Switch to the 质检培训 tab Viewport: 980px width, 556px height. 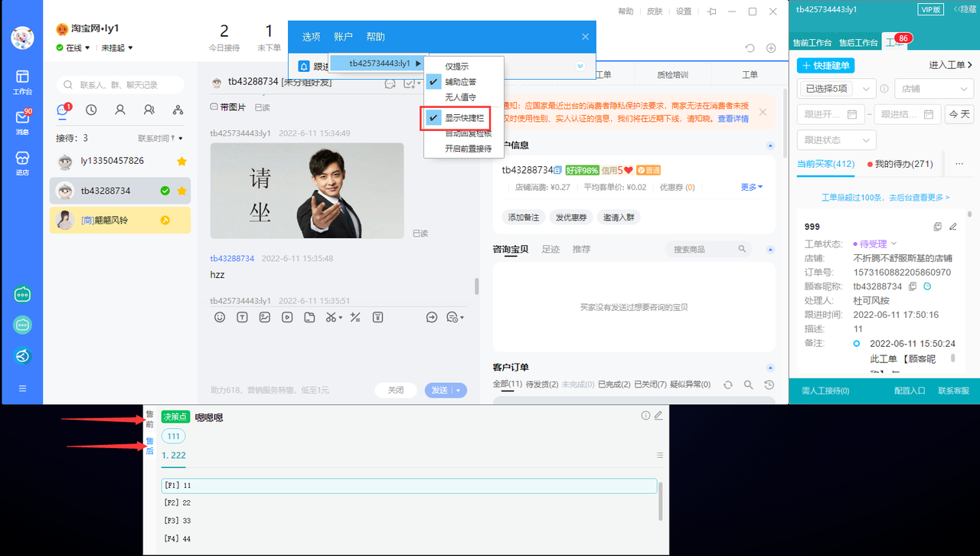(672, 74)
